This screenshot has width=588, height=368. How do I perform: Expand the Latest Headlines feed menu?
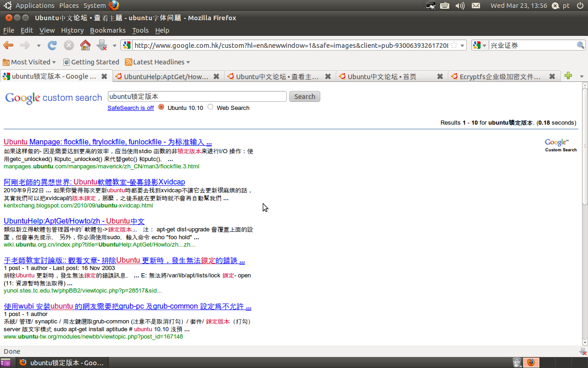(158, 62)
